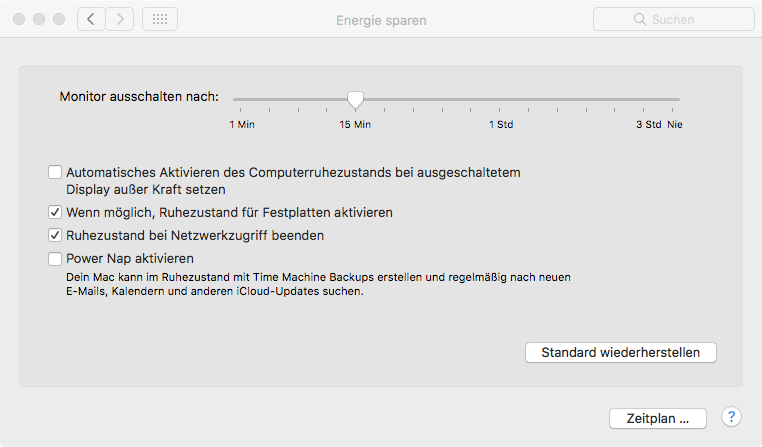Click the Monitor ausschalten slider thumb
Viewport: 762px width, 447px height.
coord(355,99)
